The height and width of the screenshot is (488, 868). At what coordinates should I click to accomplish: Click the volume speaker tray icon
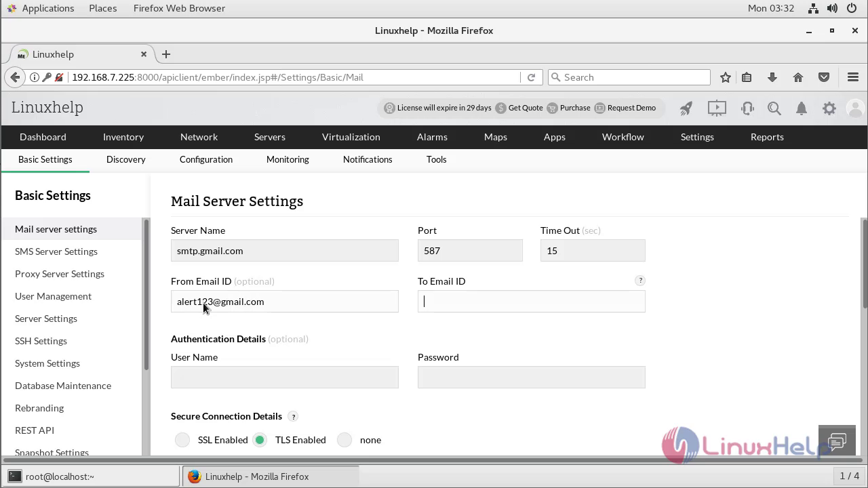(x=833, y=8)
